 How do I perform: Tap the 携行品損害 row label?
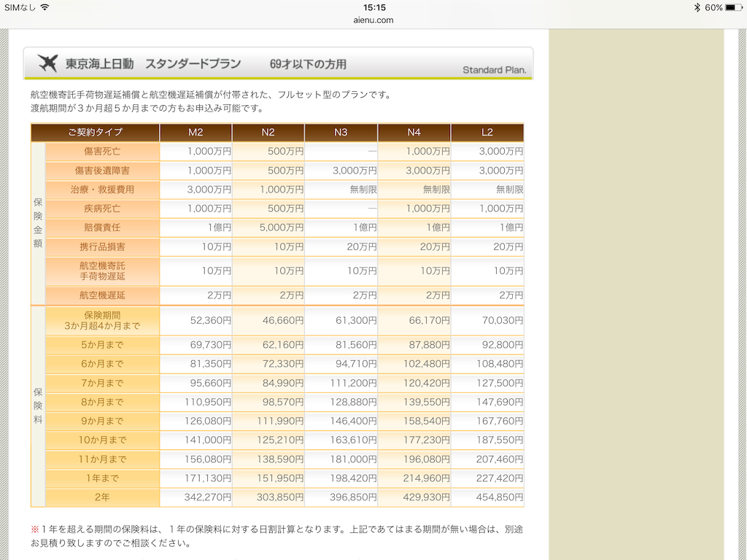102,246
